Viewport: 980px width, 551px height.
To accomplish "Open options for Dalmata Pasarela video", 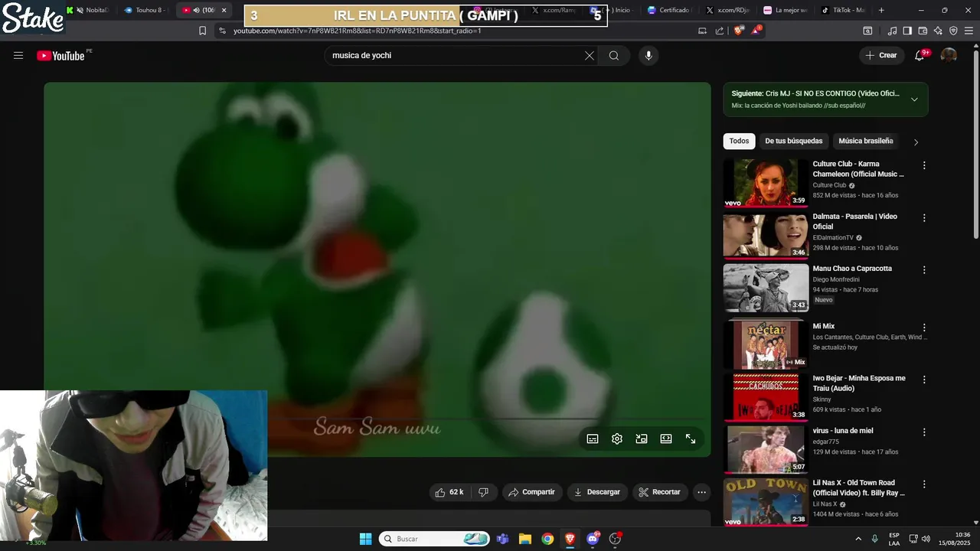I will (924, 217).
